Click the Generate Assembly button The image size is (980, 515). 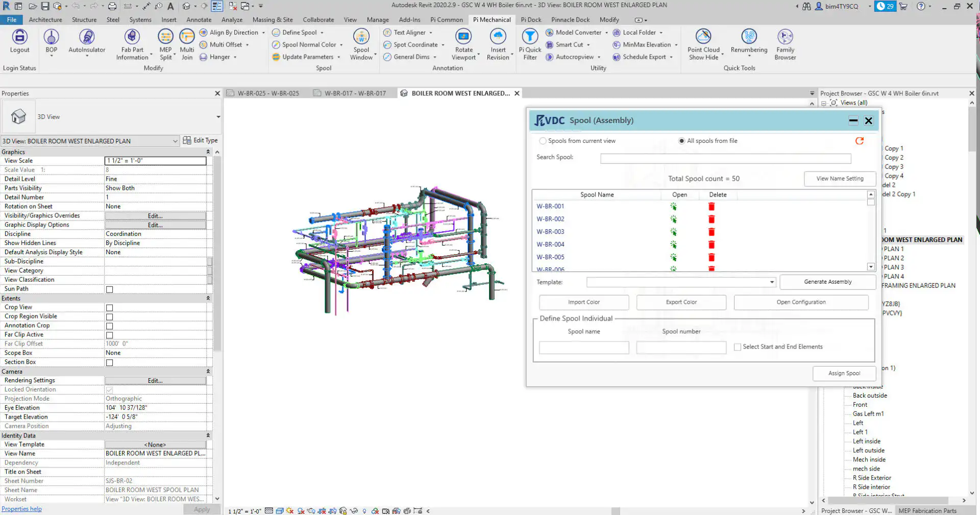[827, 282]
